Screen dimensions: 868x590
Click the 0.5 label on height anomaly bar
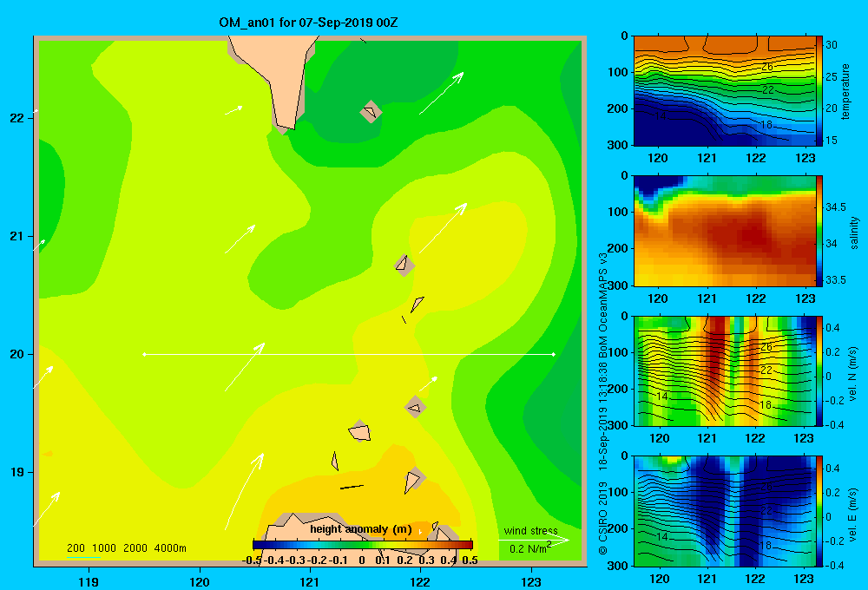470,560
